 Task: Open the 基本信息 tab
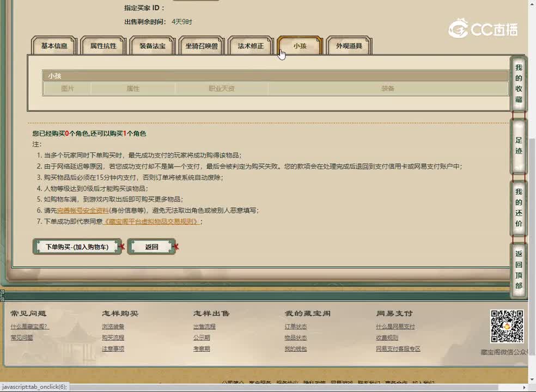(54, 46)
